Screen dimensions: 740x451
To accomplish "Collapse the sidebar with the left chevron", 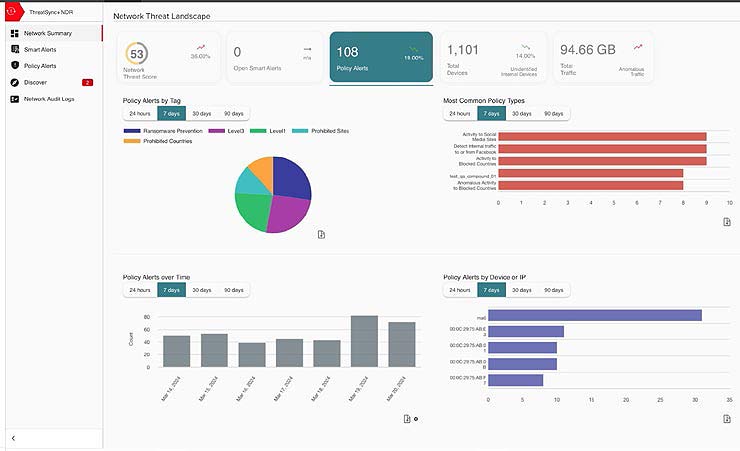I will pos(13,438).
